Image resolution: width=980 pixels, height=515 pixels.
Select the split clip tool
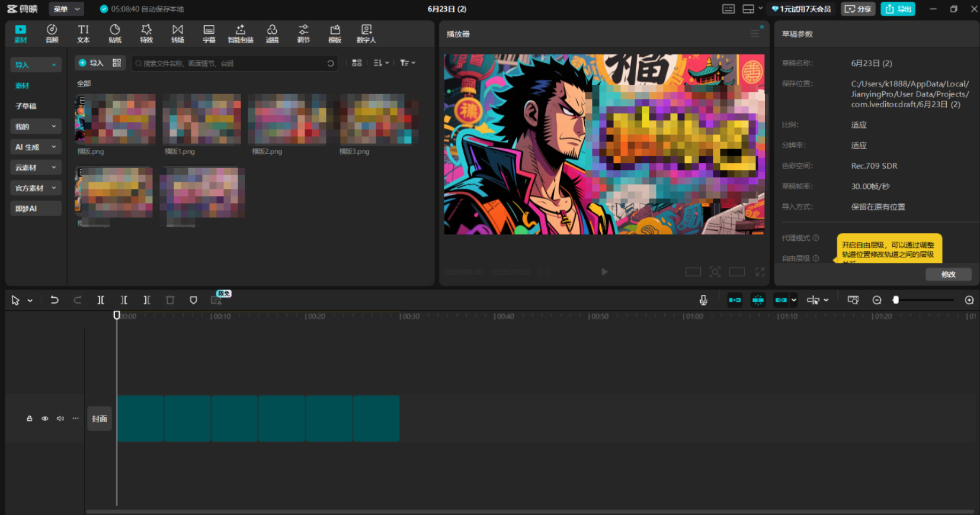pyautogui.click(x=101, y=300)
